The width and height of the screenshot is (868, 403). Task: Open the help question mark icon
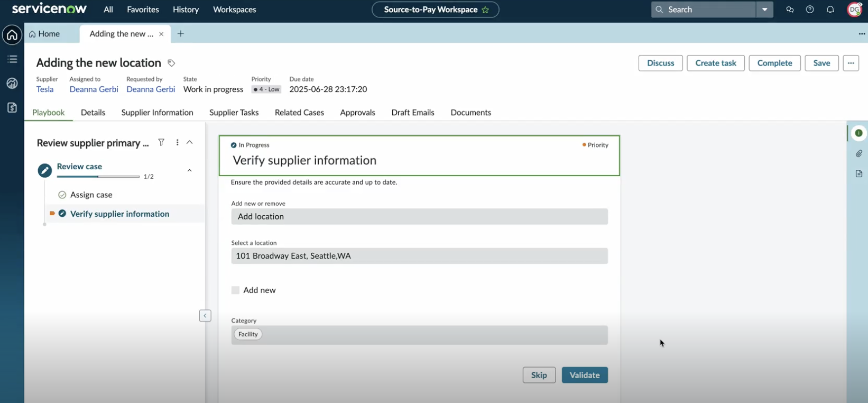810,10
